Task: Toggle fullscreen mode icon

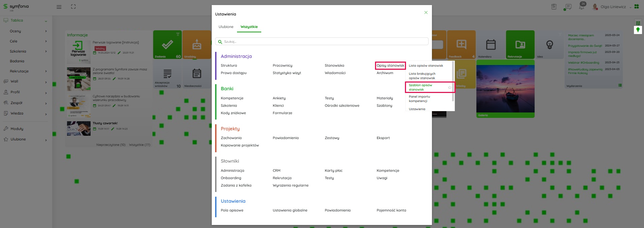Action: (x=73, y=7)
